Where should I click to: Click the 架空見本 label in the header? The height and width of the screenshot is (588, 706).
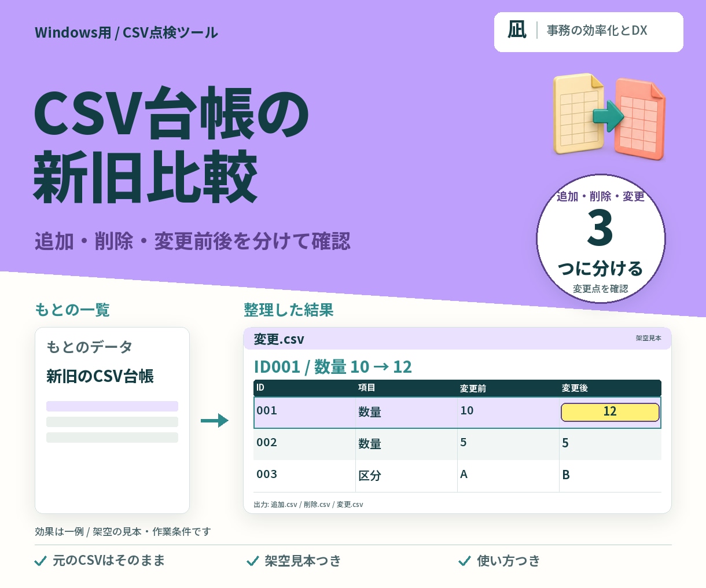(x=648, y=338)
